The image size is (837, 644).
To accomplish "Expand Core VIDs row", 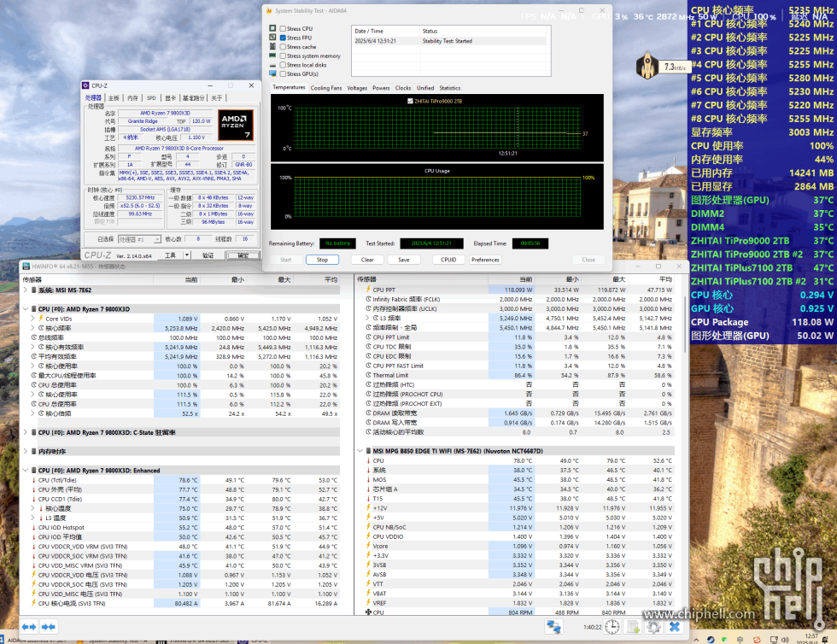I will tap(32, 319).
